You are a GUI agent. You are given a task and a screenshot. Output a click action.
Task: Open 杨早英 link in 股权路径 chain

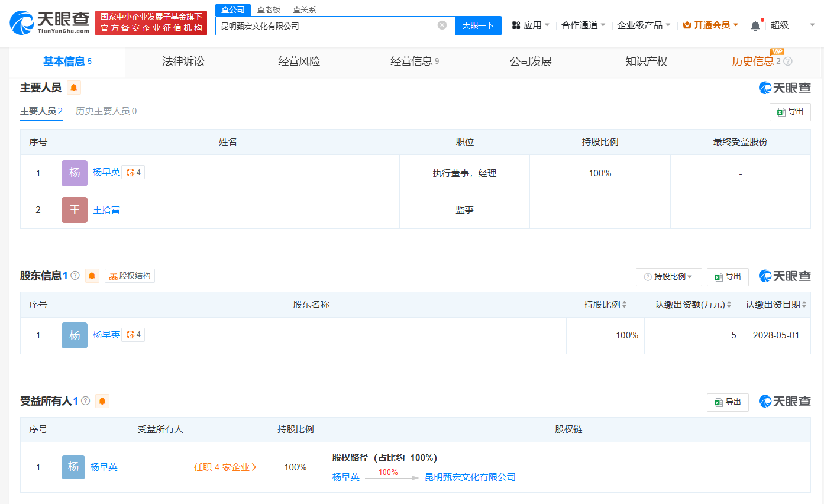[x=346, y=477]
